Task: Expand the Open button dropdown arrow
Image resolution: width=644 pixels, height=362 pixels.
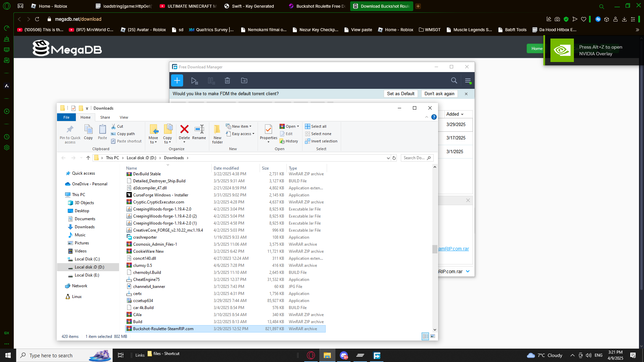Action: click(298, 126)
